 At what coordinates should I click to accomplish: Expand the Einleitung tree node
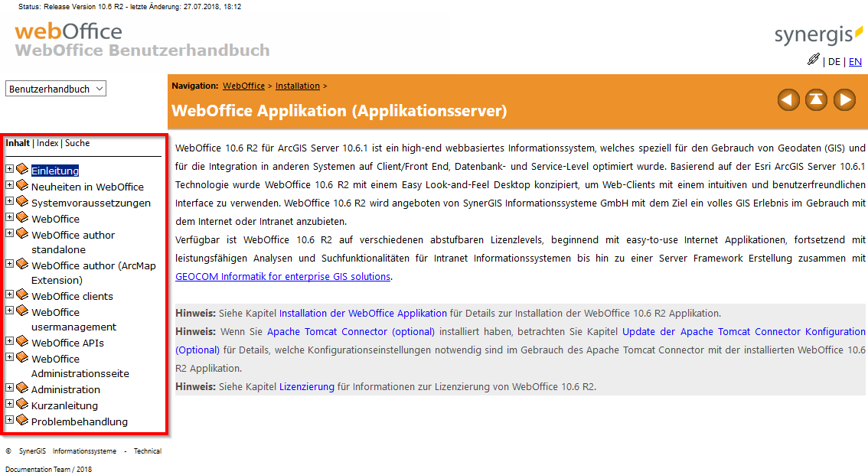(9, 168)
